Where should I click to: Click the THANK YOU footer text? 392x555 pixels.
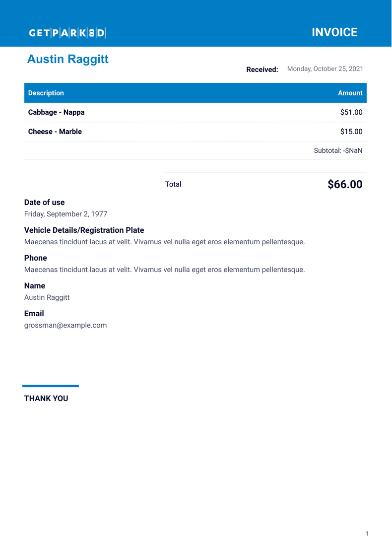(46, 398)
